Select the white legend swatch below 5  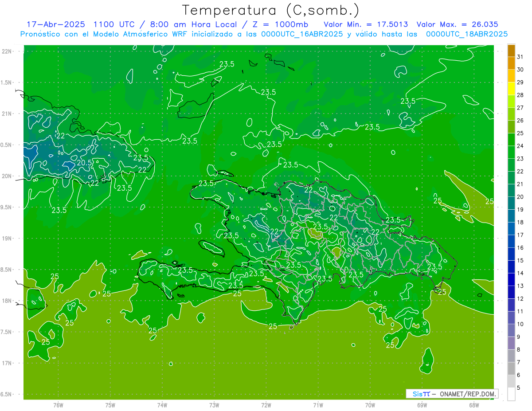(511, 394)
